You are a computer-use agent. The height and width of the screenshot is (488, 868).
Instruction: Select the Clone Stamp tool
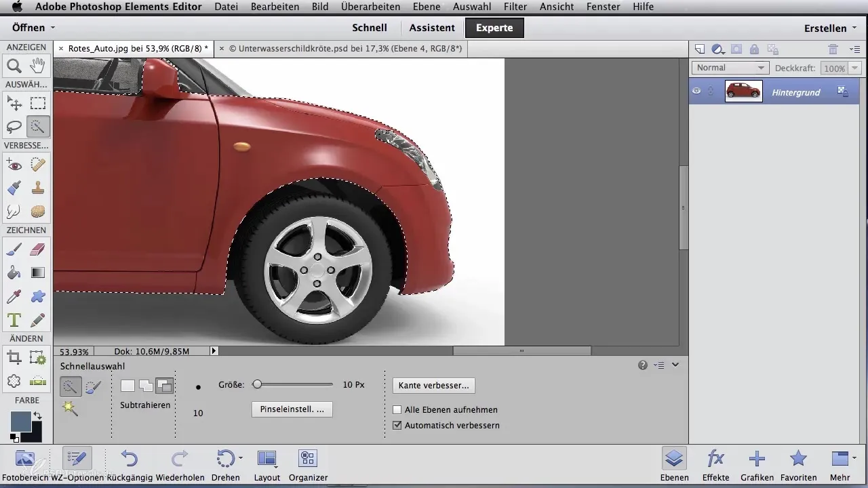click(x=38, y=188)
